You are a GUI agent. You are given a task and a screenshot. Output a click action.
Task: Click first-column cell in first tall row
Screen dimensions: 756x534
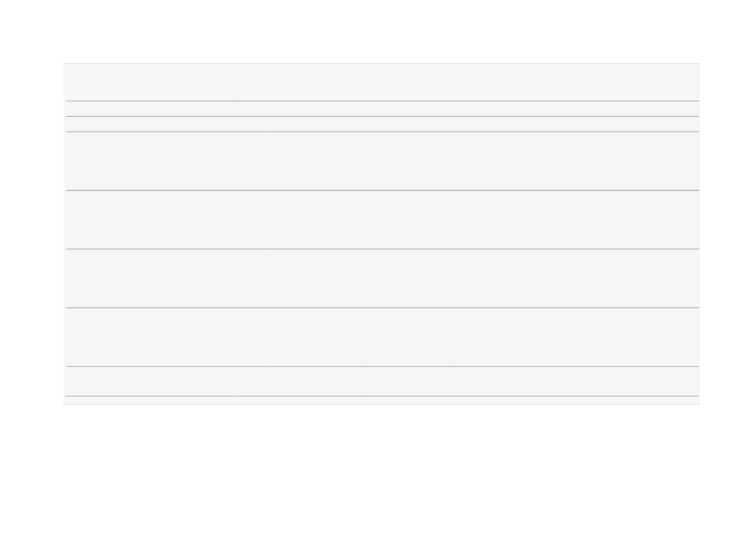pos(151,161)
